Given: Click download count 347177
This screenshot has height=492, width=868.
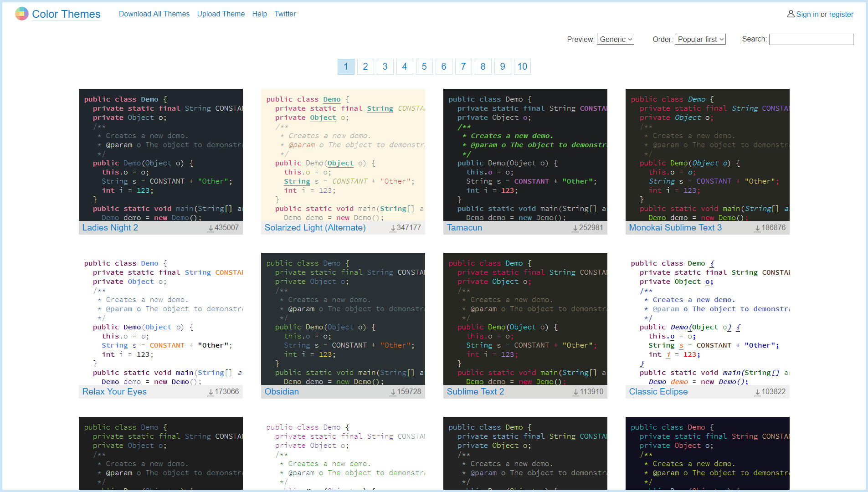Looking at the screenshot, I should [409, 228].
